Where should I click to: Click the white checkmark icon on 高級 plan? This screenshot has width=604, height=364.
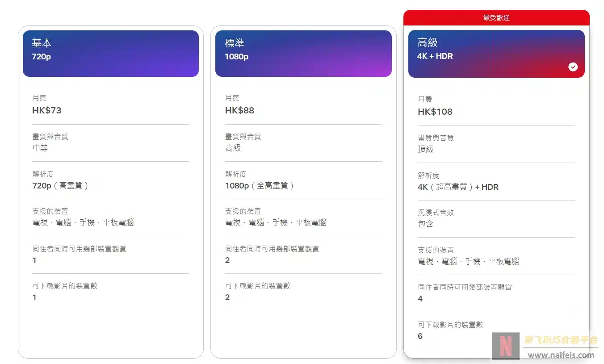[x=573, y=67]
